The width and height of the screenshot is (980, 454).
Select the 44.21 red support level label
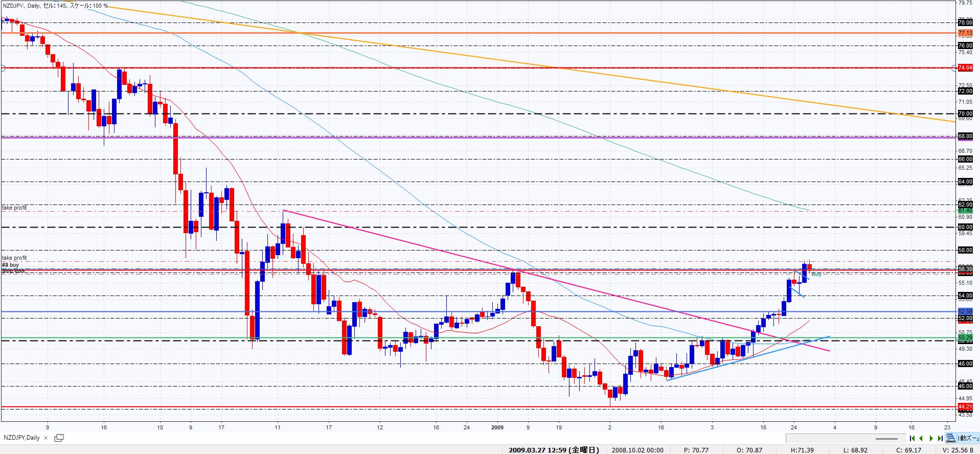(965, 407)
